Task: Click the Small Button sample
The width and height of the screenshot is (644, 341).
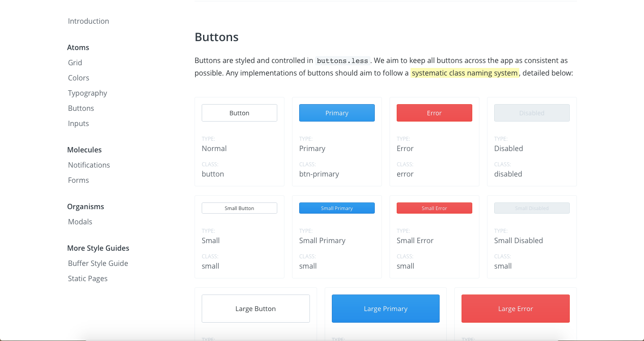Action: pos(239,208)
